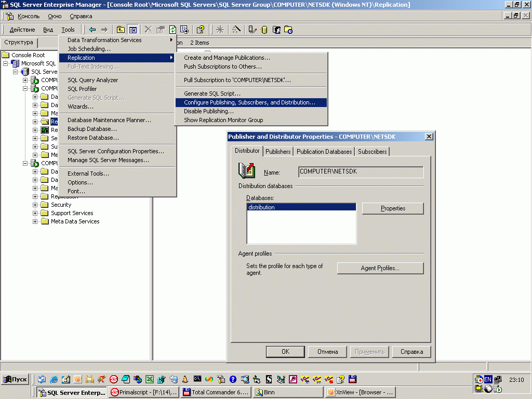Click the Meta Data Services folder icon
Viewport: 532px width, 399px height.
click(45, 221)
